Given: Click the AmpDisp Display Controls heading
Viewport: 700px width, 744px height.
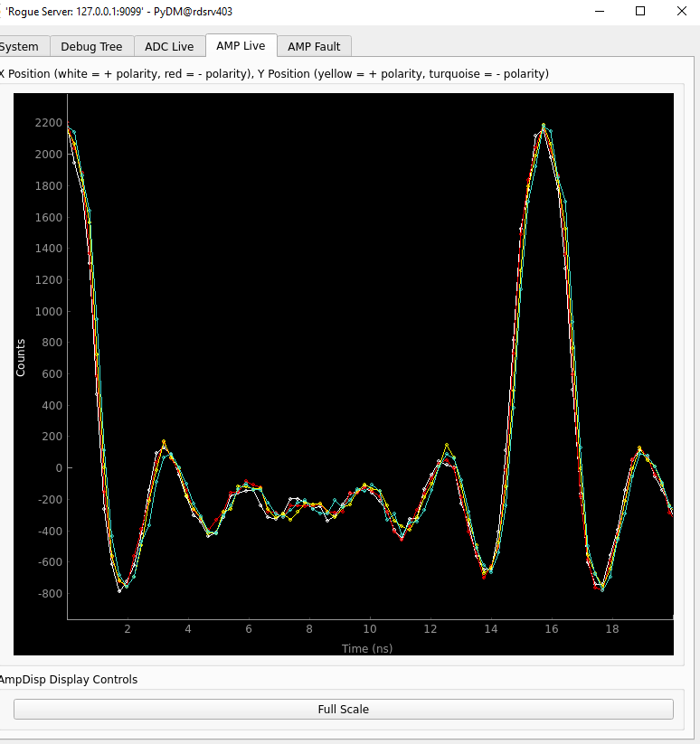Looking at the screenshot, I should (x=69, y=679).
